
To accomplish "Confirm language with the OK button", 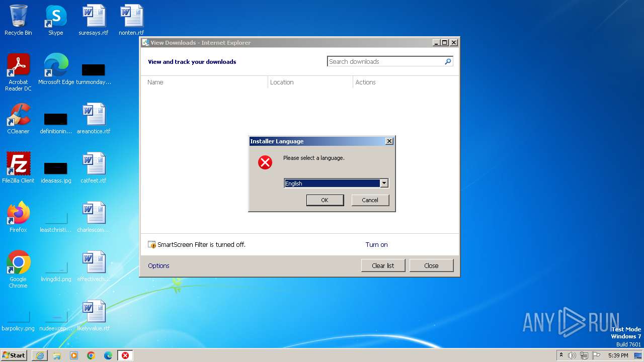I will pyautogui.click(x=325, y=200).
